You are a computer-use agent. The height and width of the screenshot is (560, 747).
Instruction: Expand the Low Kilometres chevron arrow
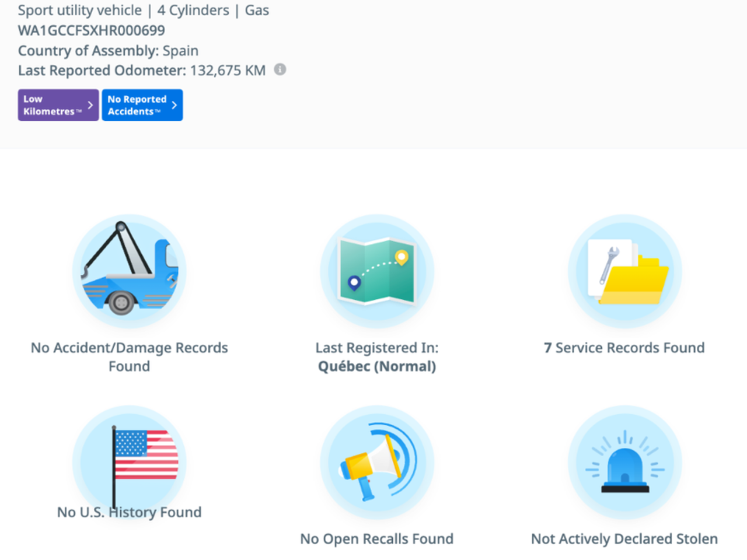(x=90, y=105)
